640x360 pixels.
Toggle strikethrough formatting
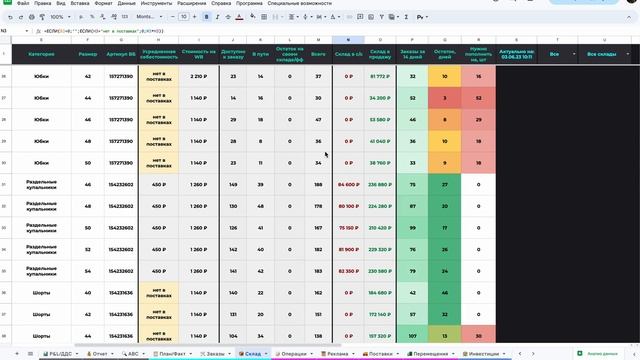(x=228, y=17)
